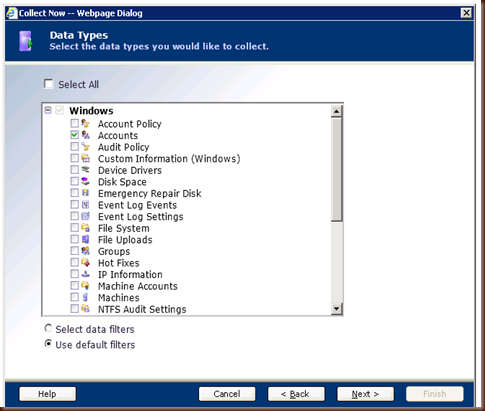The height and width of the screenshot is (411, 485).
Task: Click the Emergency Repair Disk floppy icon
Action: (86, 193)
